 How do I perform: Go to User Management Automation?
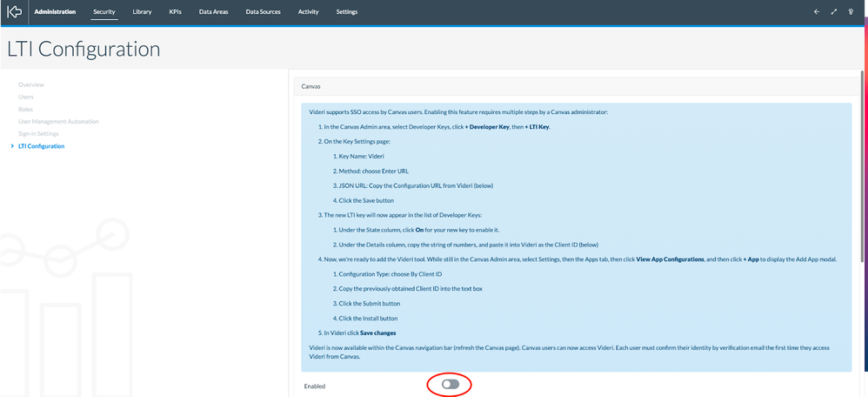pos(58,121)
